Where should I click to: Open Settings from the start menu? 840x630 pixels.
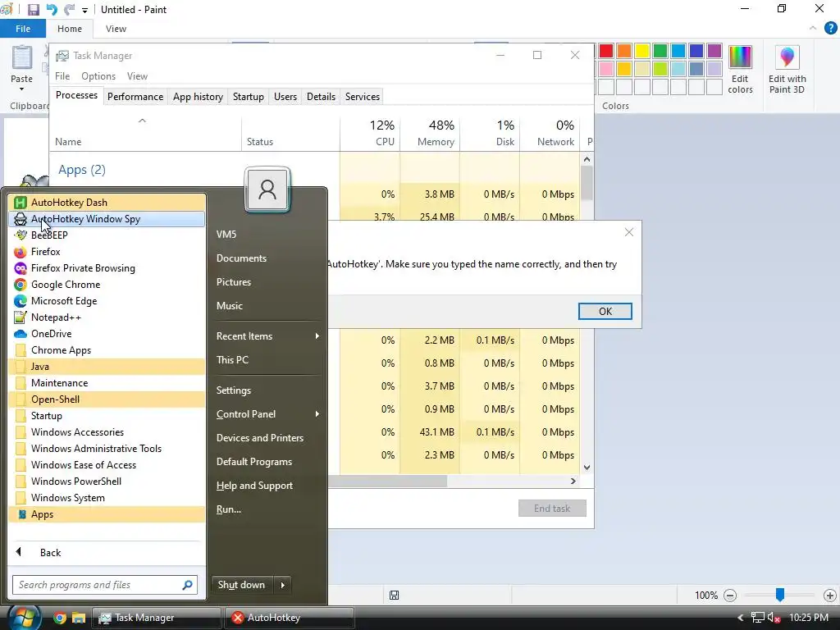pyautogui.click(x=267, y=390)
